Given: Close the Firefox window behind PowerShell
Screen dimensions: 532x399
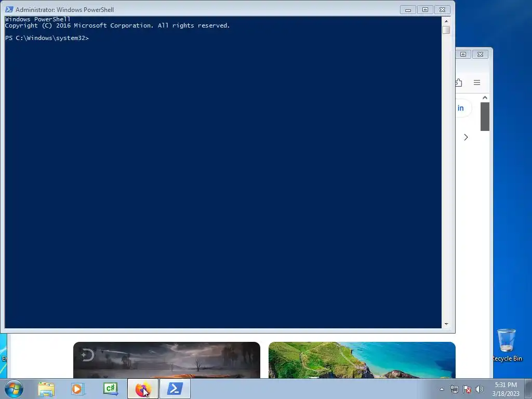Looking at the screenshot, I should tap(480, 54).
